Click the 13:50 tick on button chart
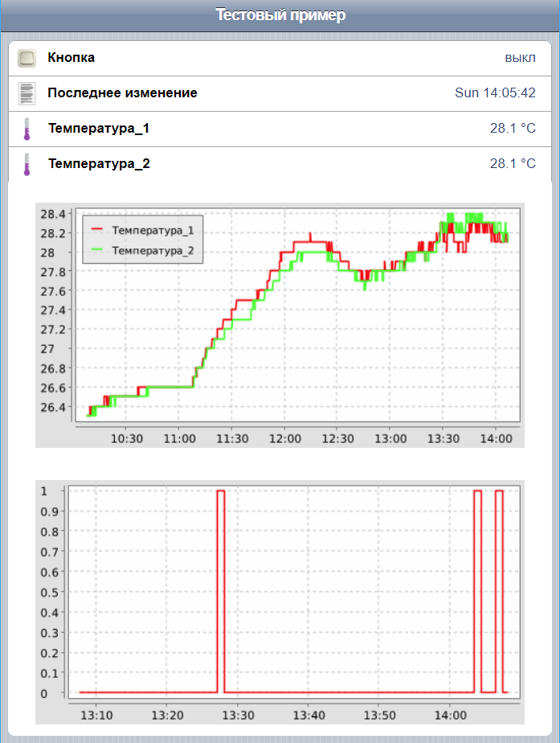 coord(380,715)
